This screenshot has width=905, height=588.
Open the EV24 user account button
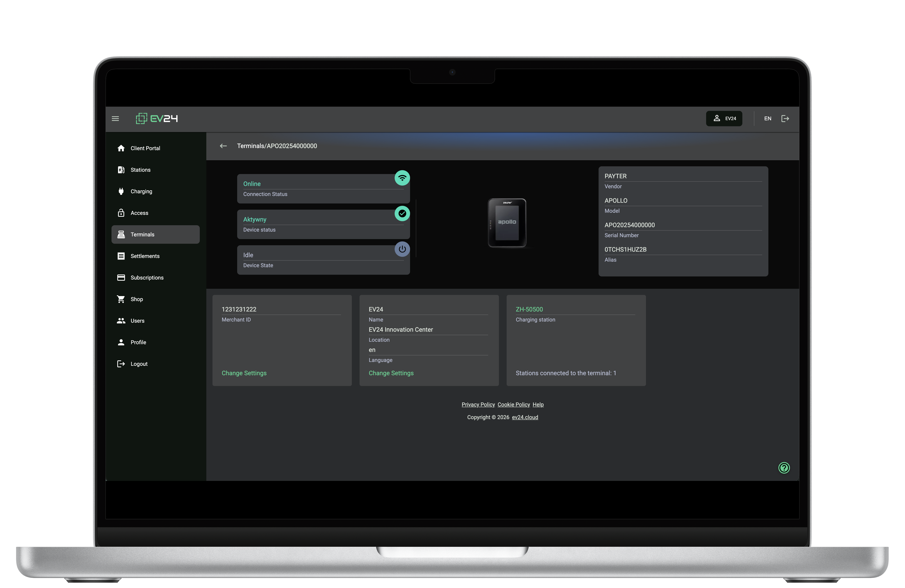click(x=724, y=119)
